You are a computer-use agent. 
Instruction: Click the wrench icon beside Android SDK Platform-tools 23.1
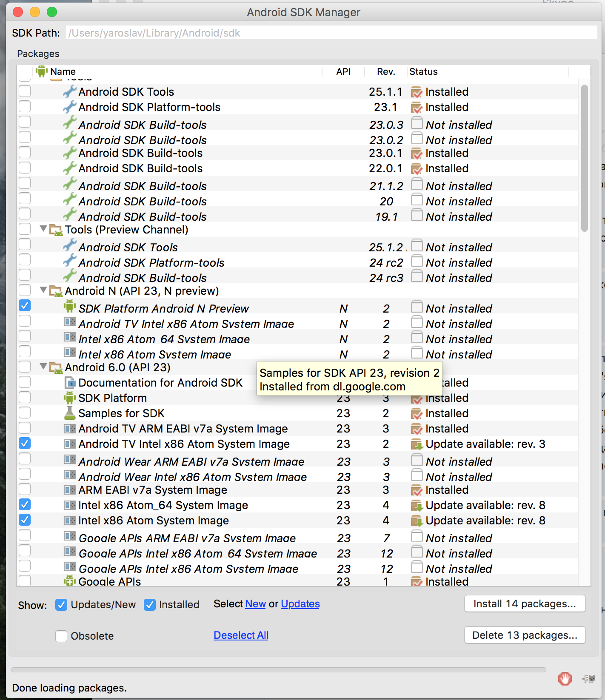click(69, 107)
